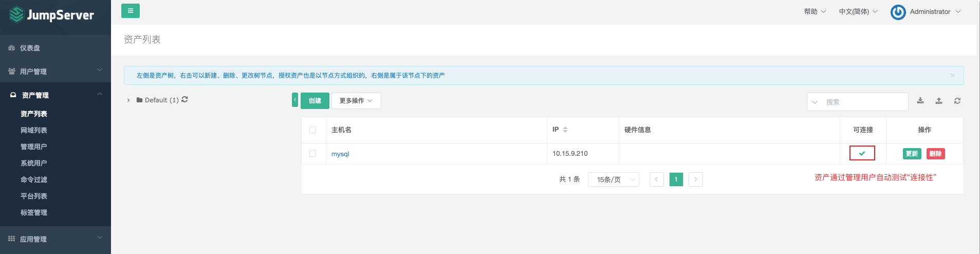Expand the Default tree node
Image resolution: width=980 pixels, height=254 pixels.
(x=128, y=100)
